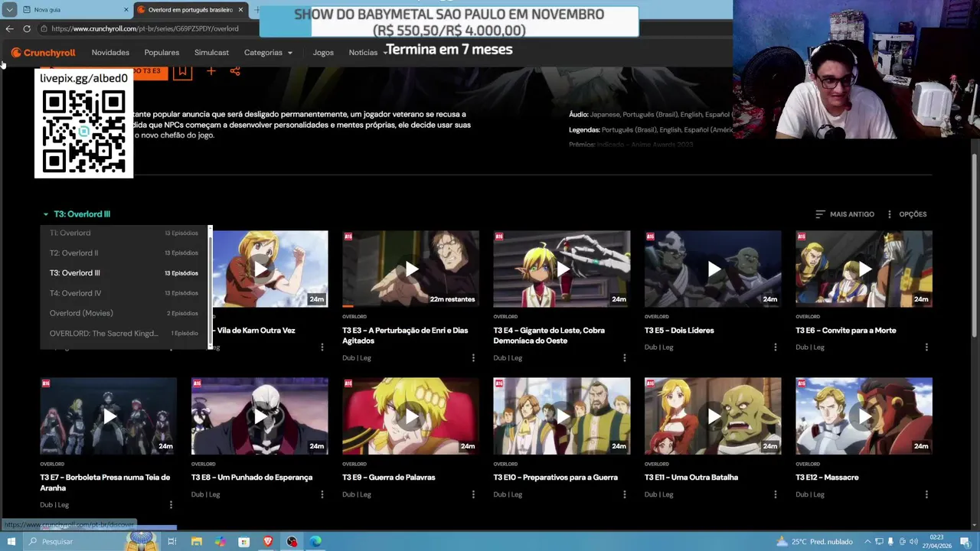Play T3 E8 Um Punhado de Esperança thumbnail
Viewport: 980px width, 551px height.
click(x=260, y=416)
